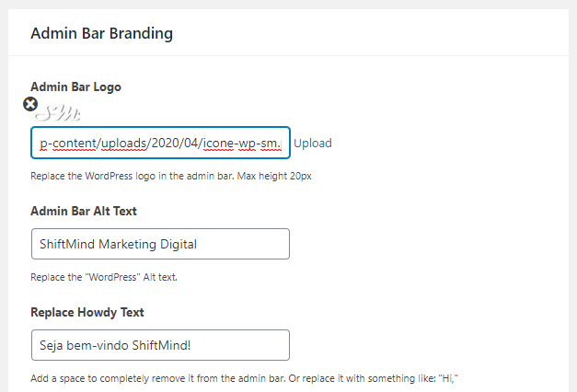Click the 'Add a space to completely remove' hint
Viewport: 577px width, 392px height.
(x=243, y=377)
